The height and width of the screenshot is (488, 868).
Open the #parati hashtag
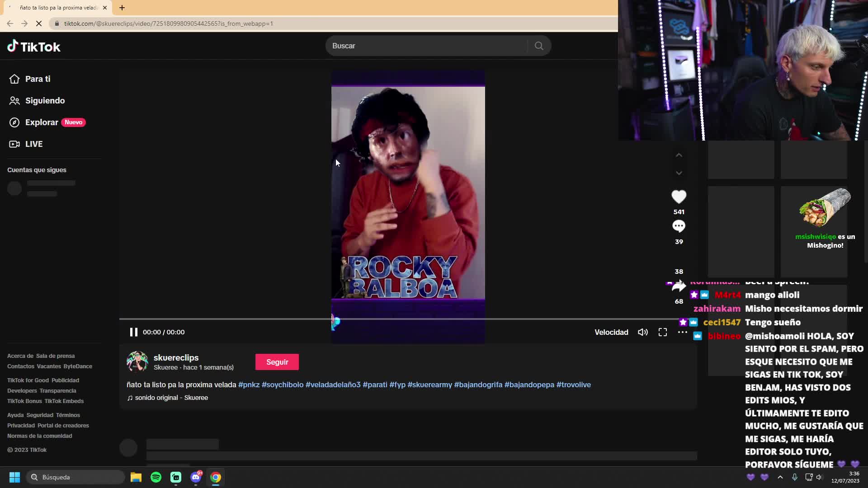click(375, 385)
